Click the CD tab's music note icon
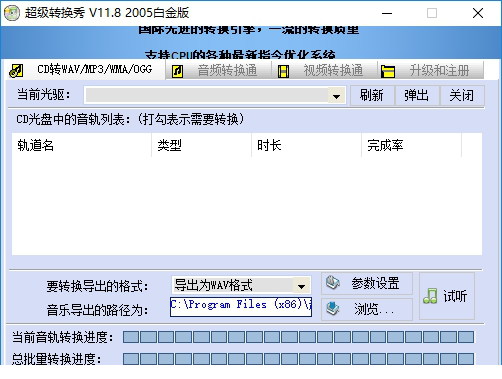This screenshot has width=502, height=379. pos(16,71)
